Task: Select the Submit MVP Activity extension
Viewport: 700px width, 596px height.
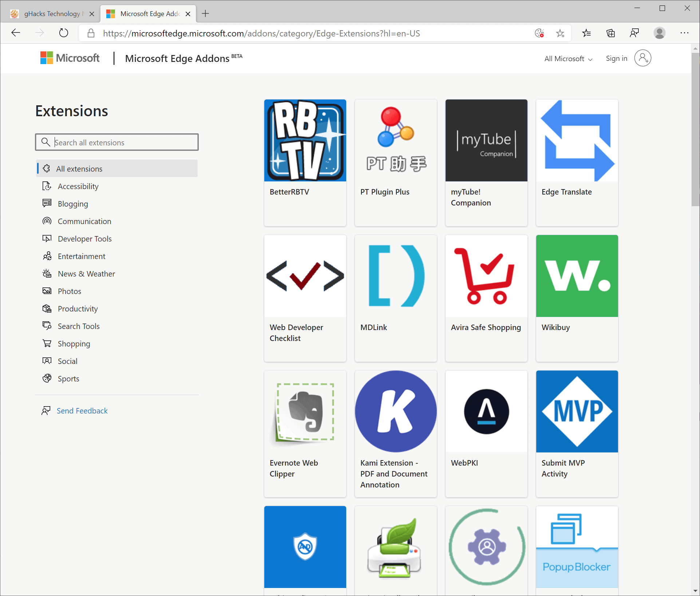Action: point(577,432)
